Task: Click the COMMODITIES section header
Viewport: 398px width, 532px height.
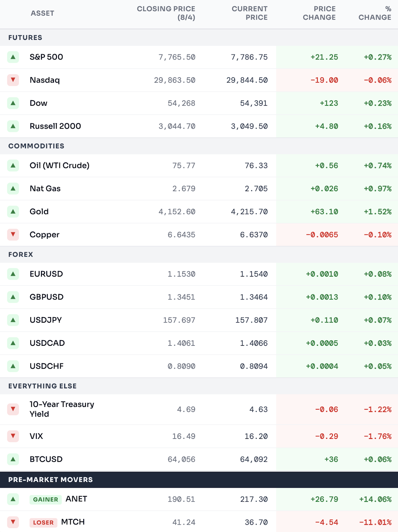Action: click(36, 146)
